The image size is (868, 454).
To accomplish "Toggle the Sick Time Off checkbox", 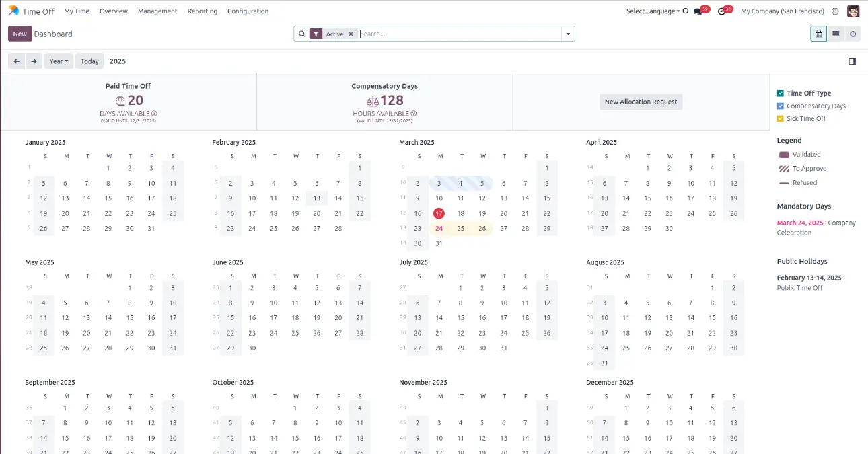I will (x=781, y=119).
